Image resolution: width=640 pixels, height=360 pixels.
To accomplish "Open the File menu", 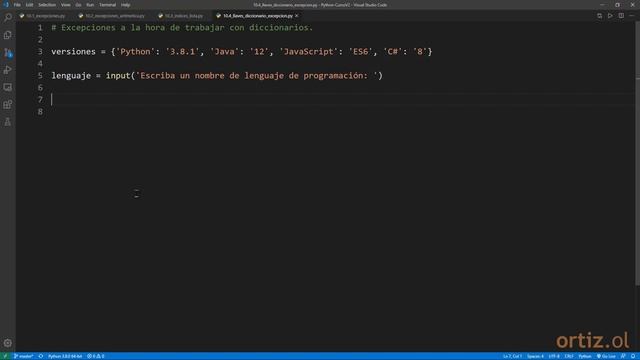I will [x=17, y=5].
